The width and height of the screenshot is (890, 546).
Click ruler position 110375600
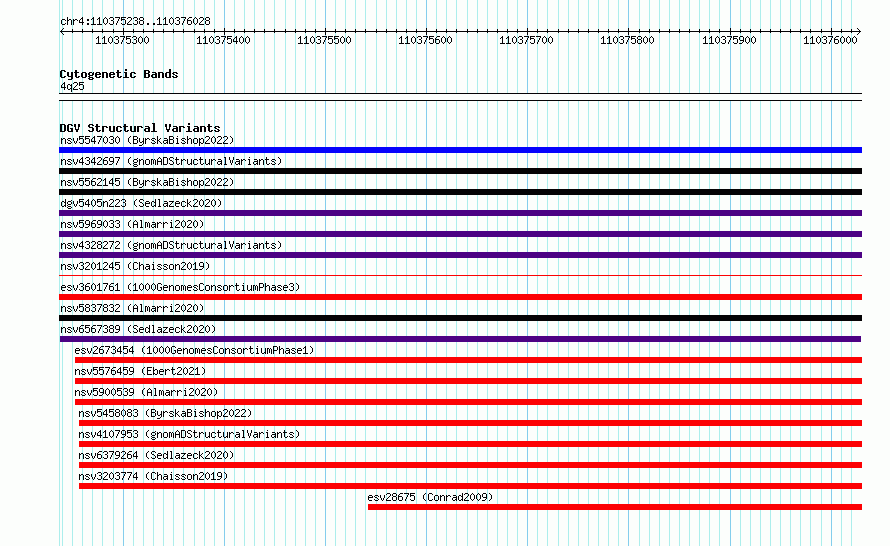click(426, 40)
